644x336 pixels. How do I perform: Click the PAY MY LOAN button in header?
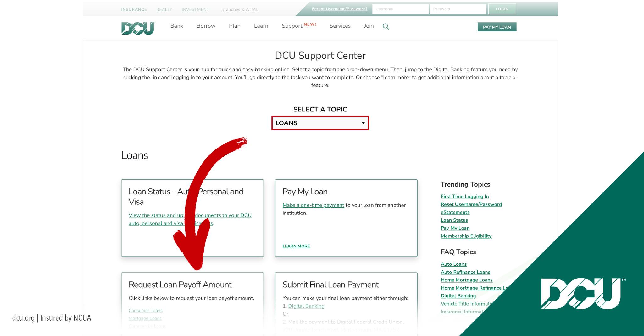click(x=497, y=27)
